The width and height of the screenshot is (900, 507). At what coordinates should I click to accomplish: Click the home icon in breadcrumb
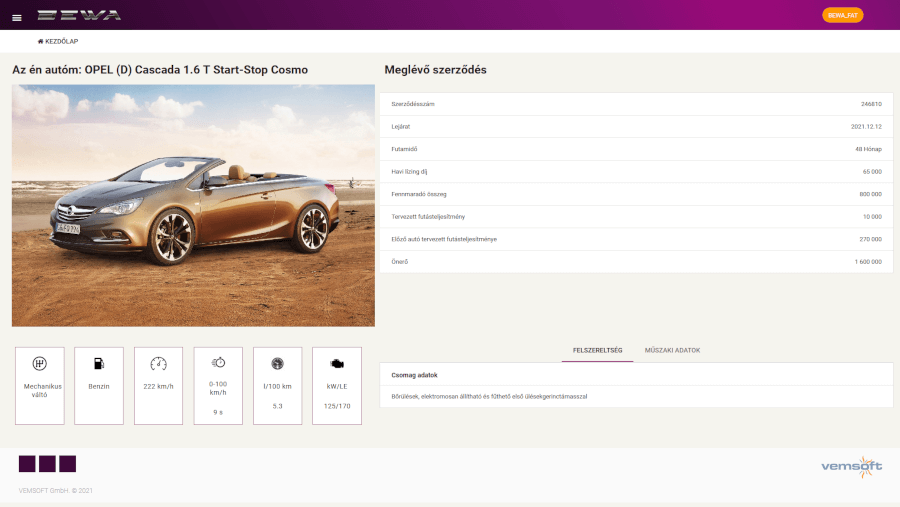pyautogui.click(x=40, y=41)
